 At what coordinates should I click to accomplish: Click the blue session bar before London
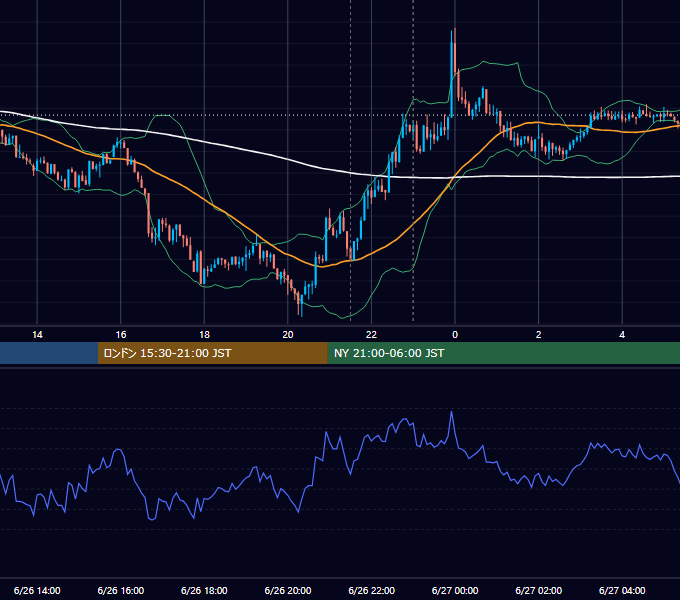point(49,353)
